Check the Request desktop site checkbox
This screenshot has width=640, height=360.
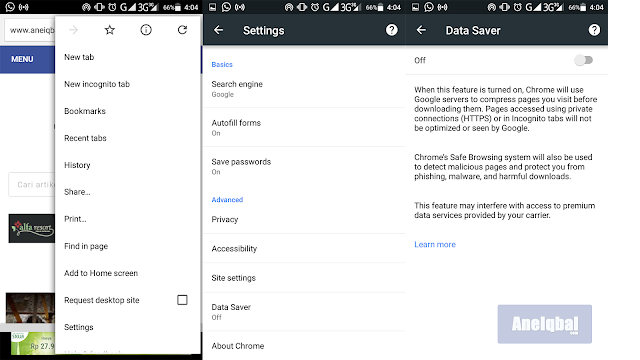pos(182,300)
